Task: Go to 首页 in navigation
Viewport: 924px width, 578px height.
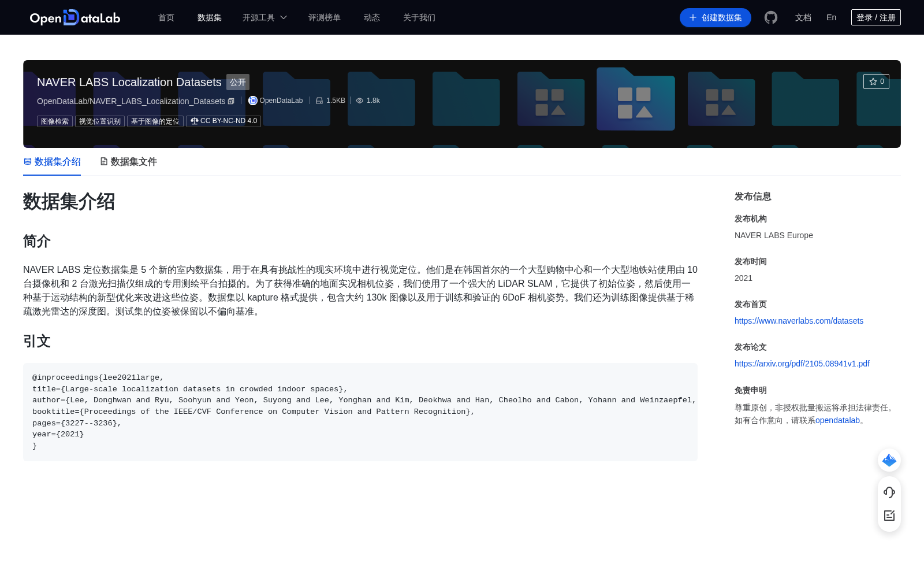Action: [x=166, y=17]
